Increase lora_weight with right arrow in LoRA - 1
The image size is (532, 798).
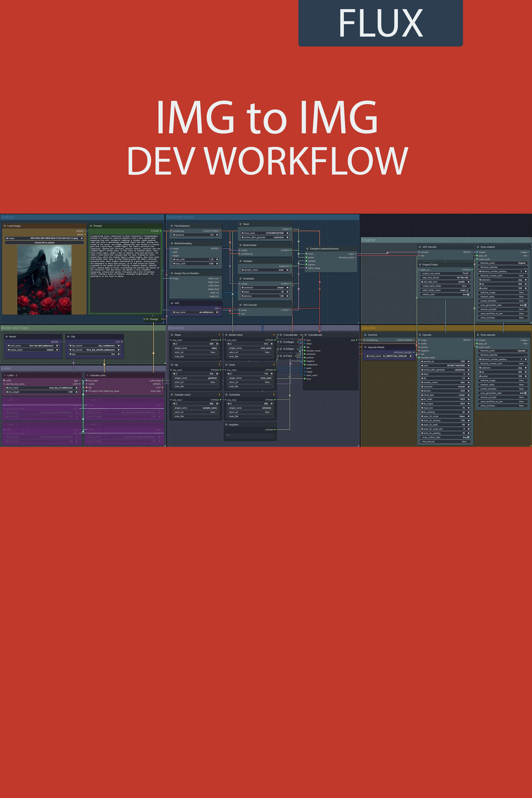pos(77,392)
